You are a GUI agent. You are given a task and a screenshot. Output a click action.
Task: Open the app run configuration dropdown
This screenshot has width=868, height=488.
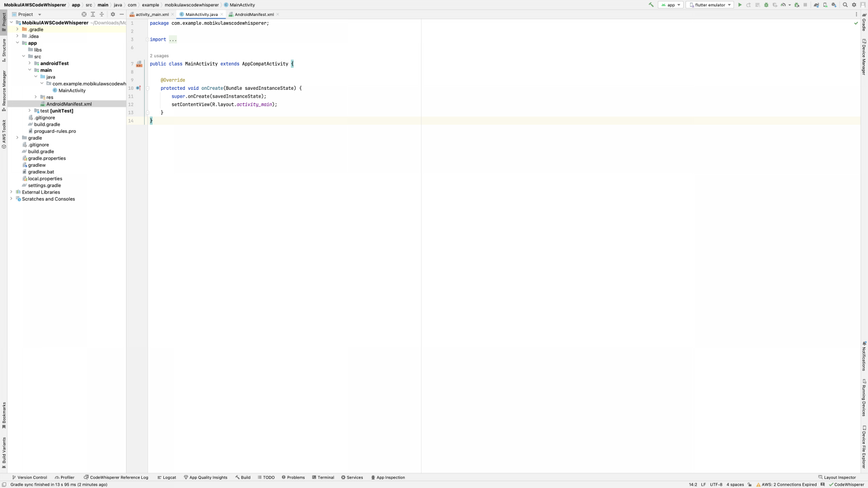[671, 5]
